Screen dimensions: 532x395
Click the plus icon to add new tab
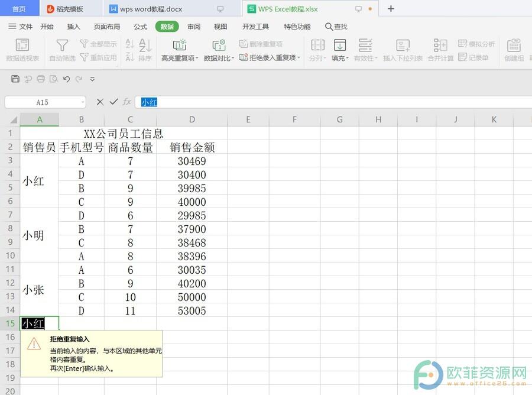391,8
